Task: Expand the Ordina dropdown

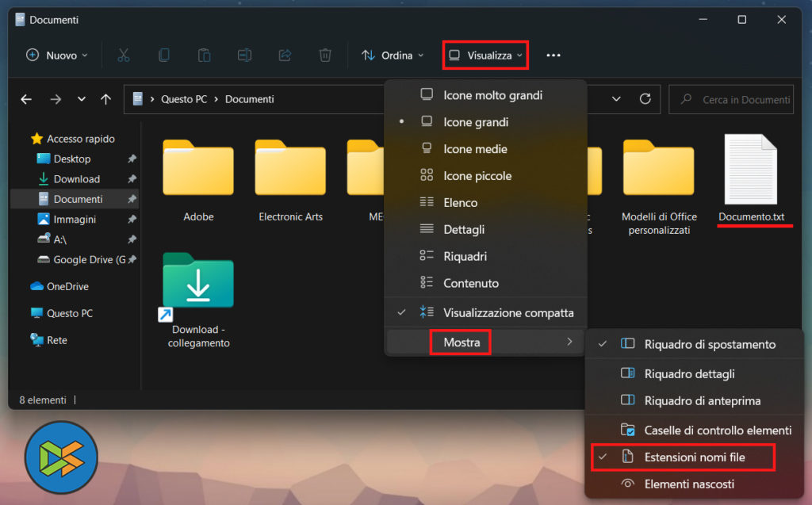Action: 393,55
